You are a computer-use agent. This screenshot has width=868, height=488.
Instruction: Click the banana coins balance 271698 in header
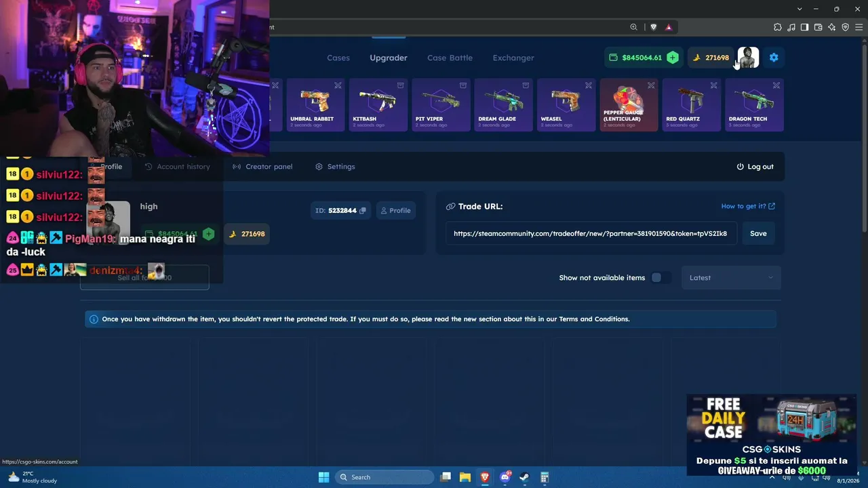(711, 58)
